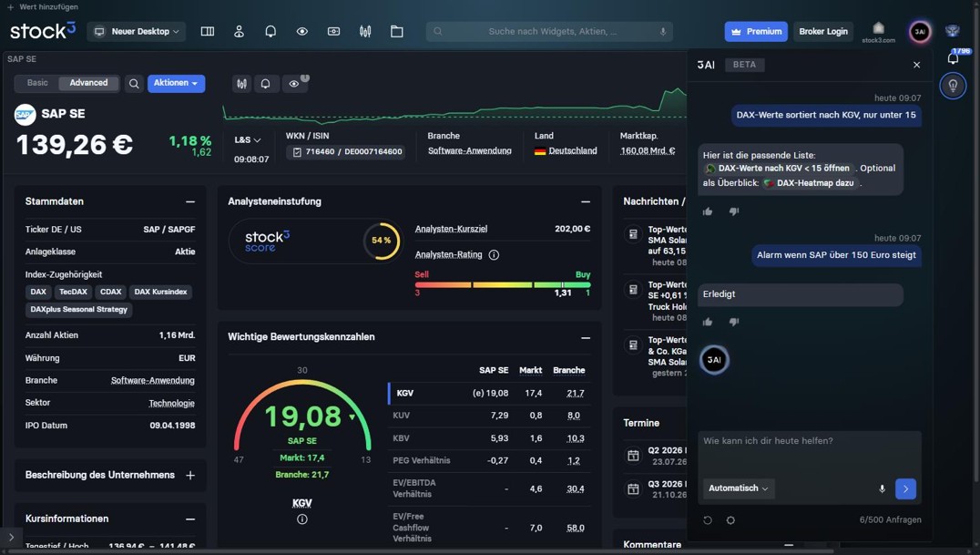
Task: Collapse the Kursinformationen panel
Action: (x=190, y=519)
